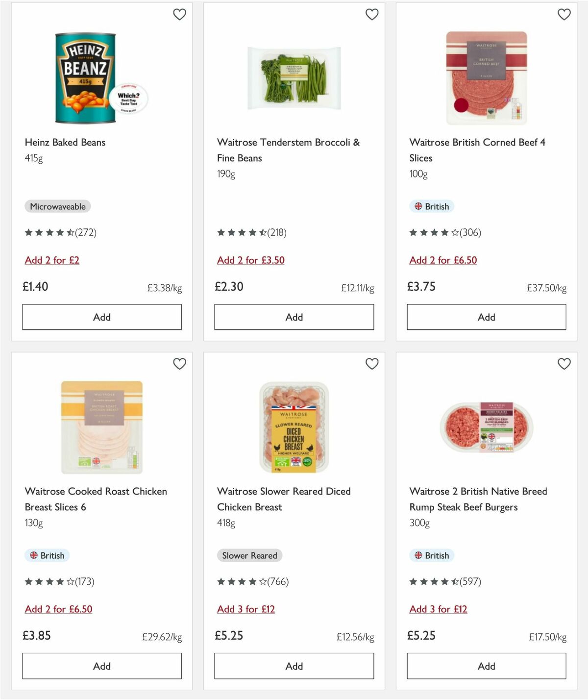Select the Heinz Baked Beans product title
This screenshot has width=588, height=700.
pyautogui.click(x=65, y=143)
